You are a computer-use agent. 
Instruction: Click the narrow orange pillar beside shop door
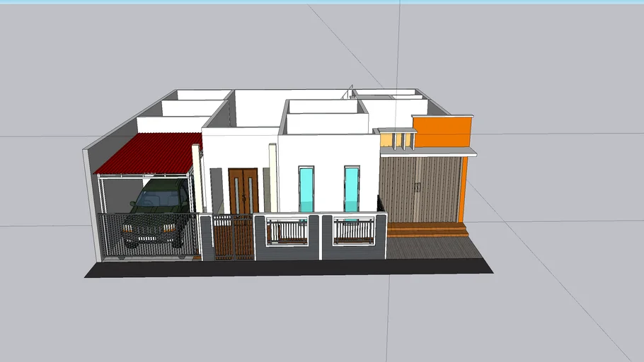click(464, 189)
